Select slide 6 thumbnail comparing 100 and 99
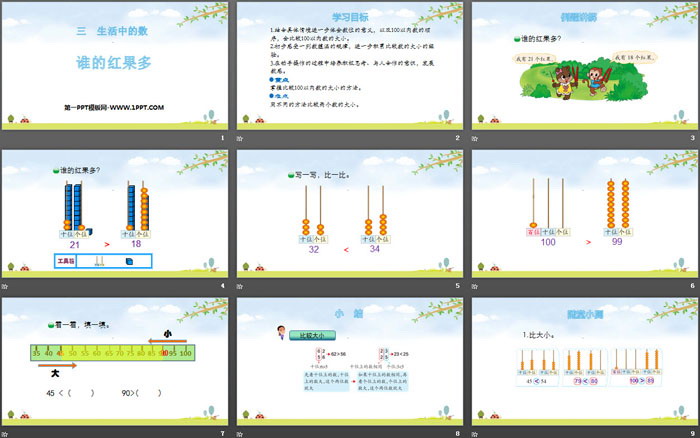Screen dimensions: 700x438 [x=585, y=214]
